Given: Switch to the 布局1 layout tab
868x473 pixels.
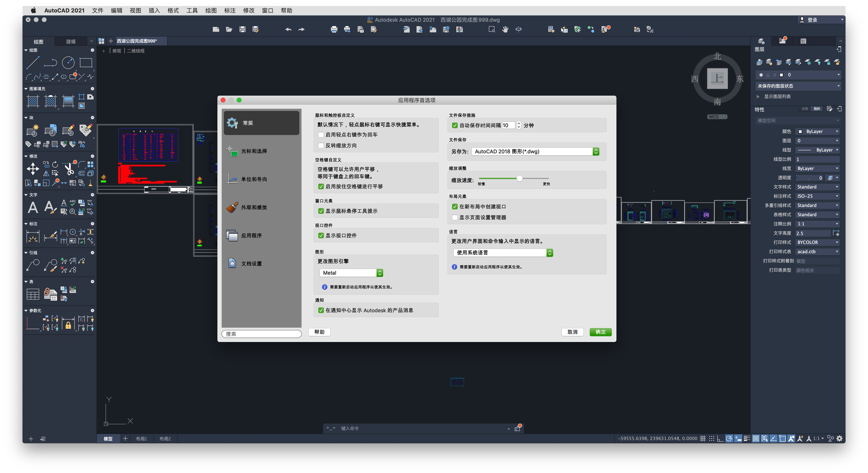Looking at the screenshot, I should [x=141, y=439].
